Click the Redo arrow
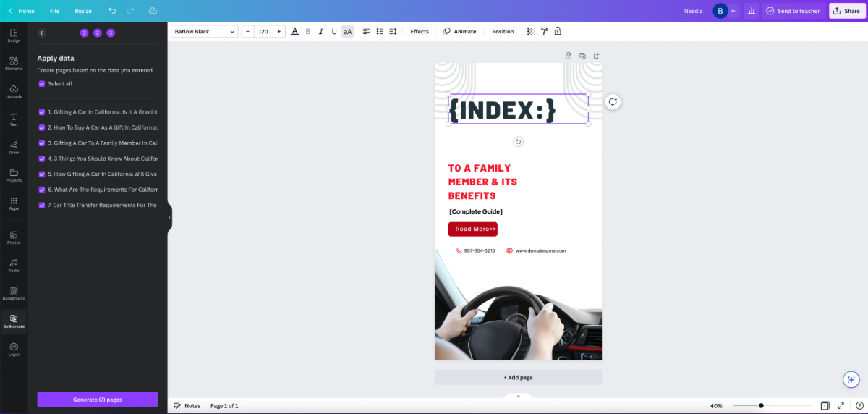 [x=130, y=11]
